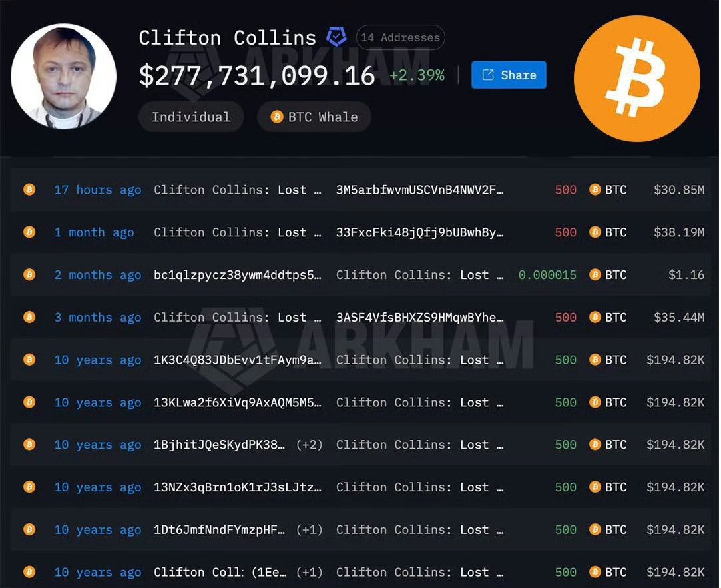Click Bitcoin icon on 13NZx3qBrn1oK1rJ3sLJtz row
721x588 pixels.
[x=29, y=487]
